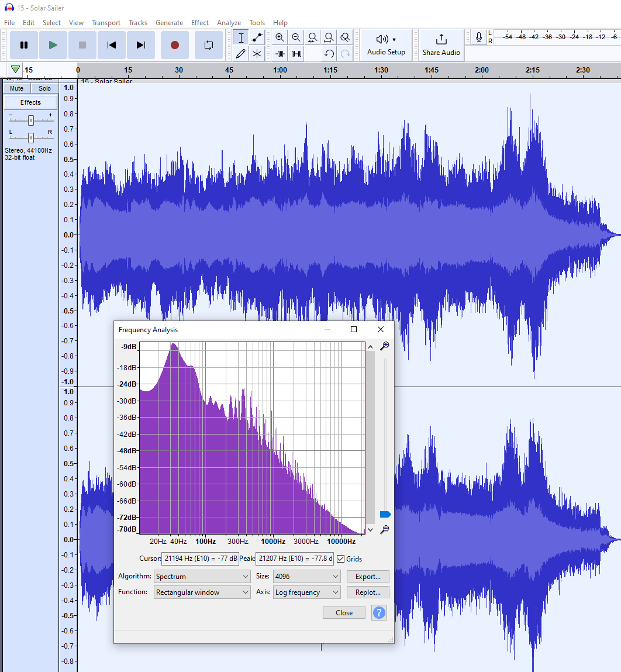
Task: Click the record meter microphone icon
Action: coord(479,37)
